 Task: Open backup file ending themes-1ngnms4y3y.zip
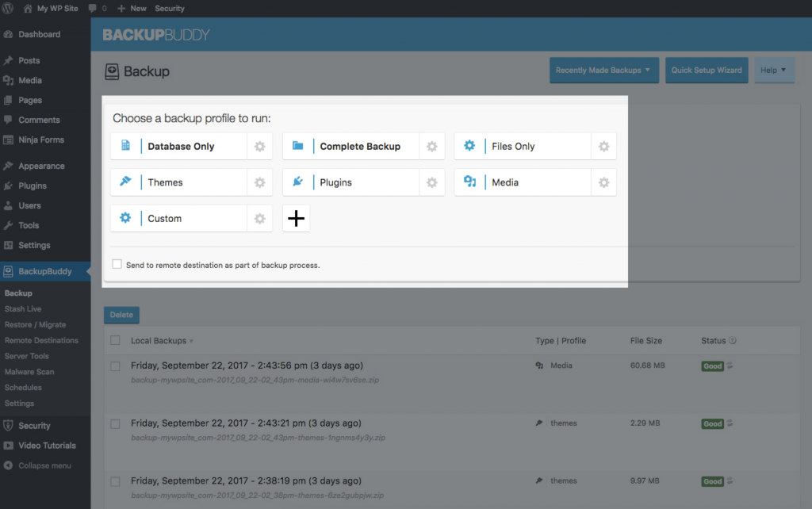pos(258,438)
